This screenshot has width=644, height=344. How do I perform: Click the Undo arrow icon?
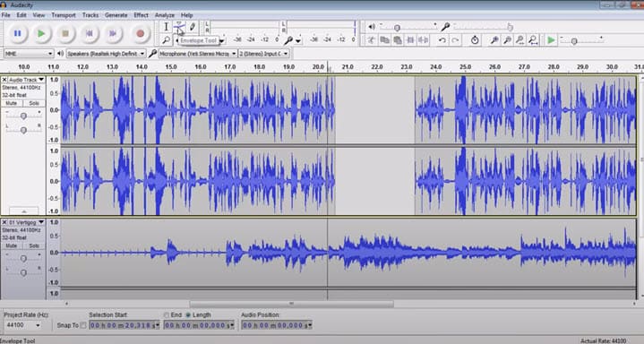click(x=442, y=40)
